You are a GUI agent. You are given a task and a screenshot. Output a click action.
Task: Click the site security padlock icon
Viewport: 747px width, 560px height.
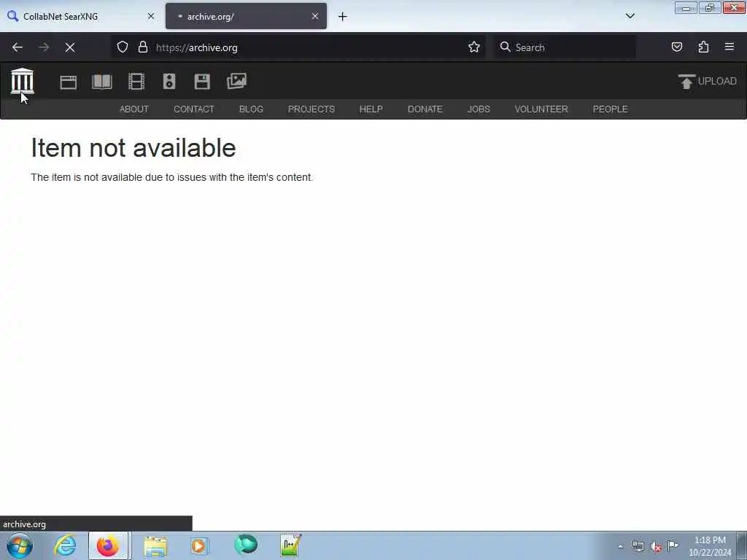tap(142, 47)
